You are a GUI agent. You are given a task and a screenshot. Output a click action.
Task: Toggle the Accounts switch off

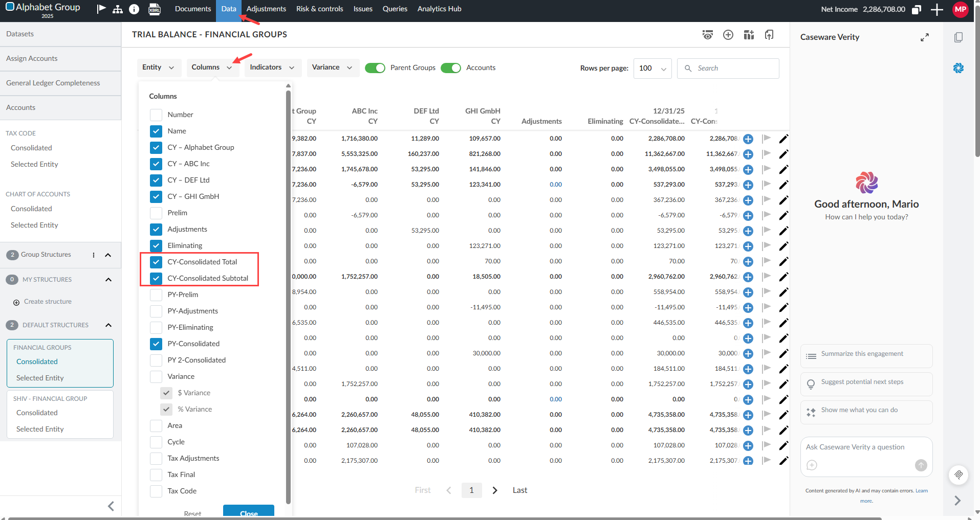pos(451,68)
